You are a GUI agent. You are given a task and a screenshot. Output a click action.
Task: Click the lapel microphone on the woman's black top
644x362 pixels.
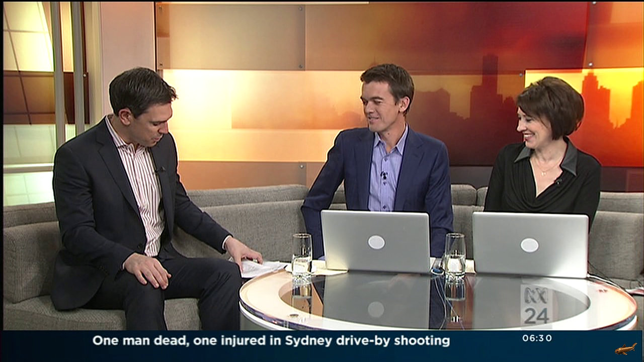click(557, 179)
